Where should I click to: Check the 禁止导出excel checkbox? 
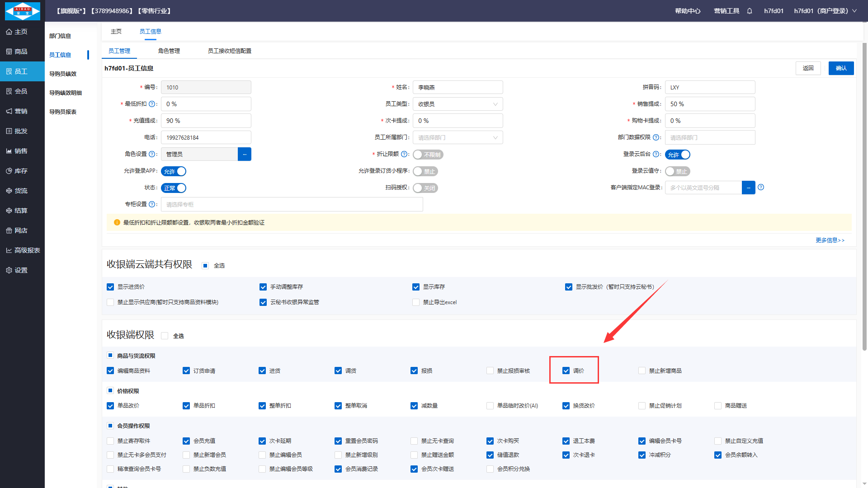pos(416,302)
